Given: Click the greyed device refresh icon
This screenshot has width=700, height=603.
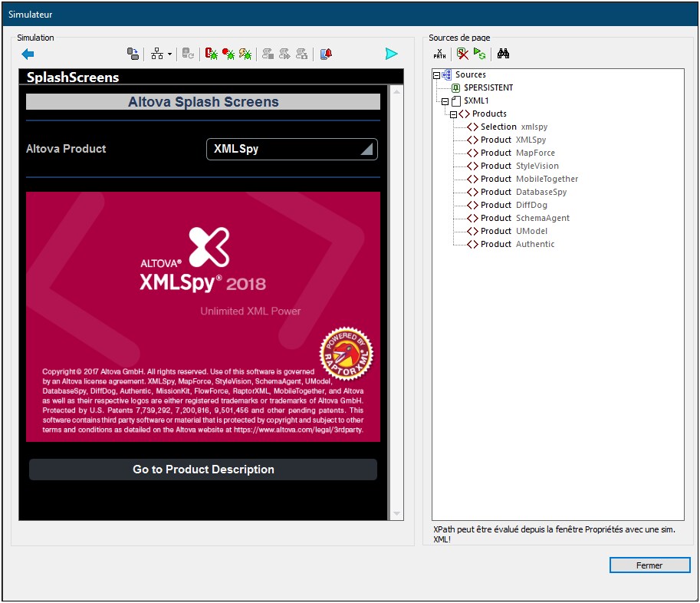Looking at the screenshot, I should 188,54.
